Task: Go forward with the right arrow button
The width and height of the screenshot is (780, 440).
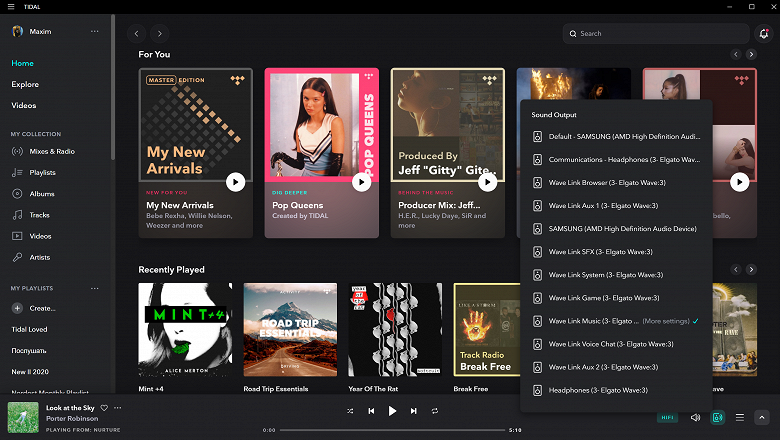Action: coord(160,33)
